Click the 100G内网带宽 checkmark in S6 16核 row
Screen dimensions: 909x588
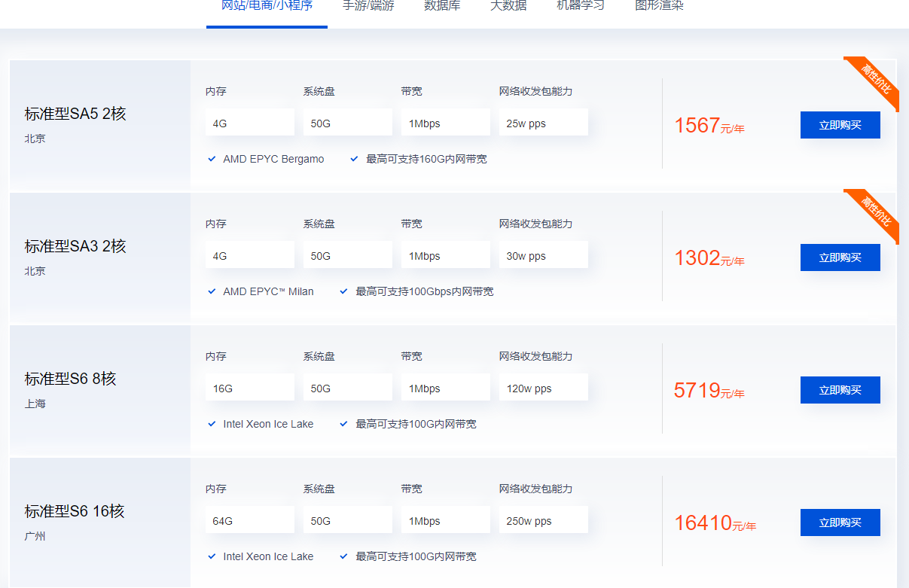point(343,556)
